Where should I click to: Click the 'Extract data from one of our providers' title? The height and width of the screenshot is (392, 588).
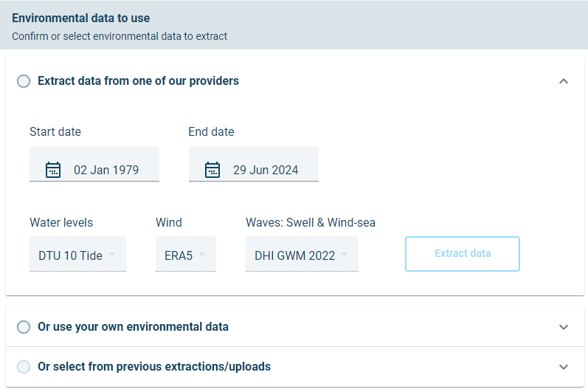[x=138, y=81]
